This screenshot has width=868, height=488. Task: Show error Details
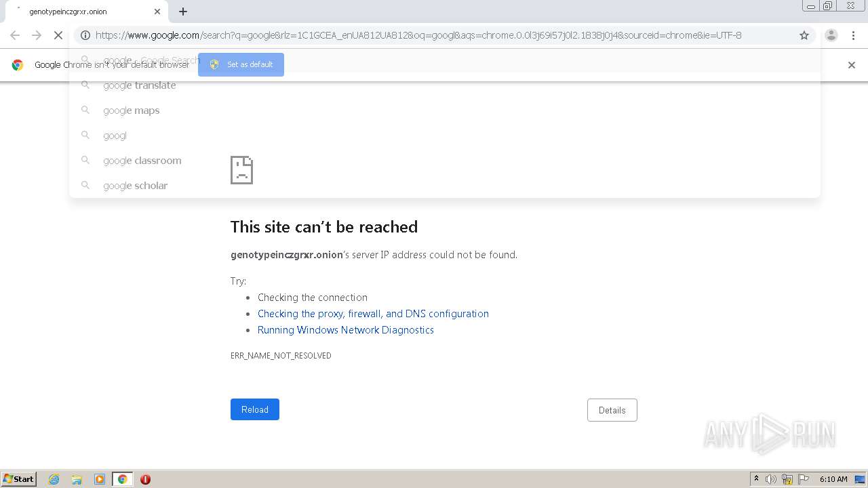[x=612, y=410]
